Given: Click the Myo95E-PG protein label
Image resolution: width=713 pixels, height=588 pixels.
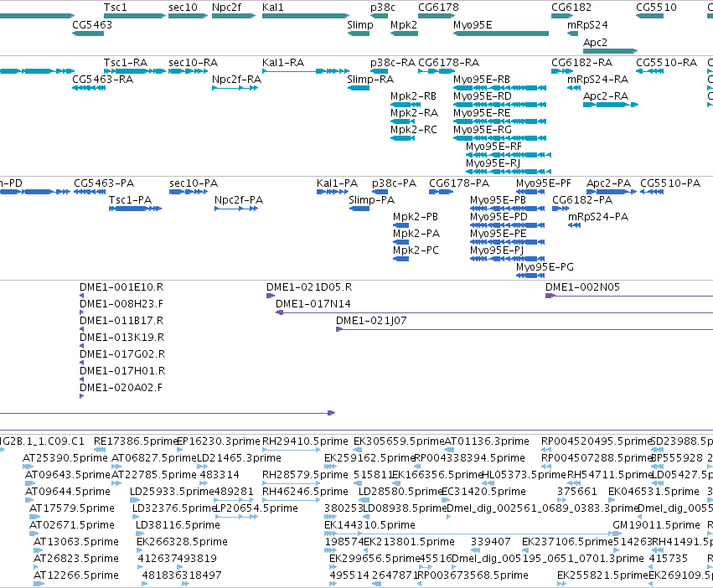Looking at the screenshot, I should click(545, 267).
